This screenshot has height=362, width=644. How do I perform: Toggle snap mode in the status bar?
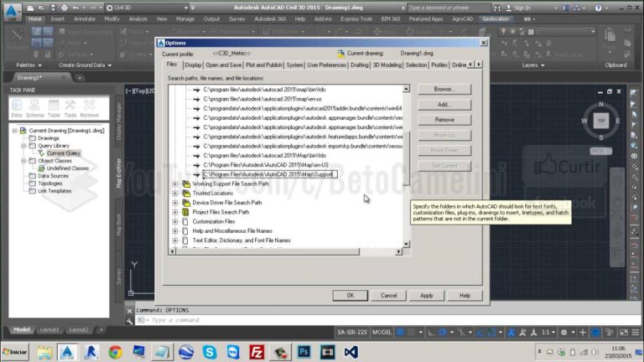[411, 333]
